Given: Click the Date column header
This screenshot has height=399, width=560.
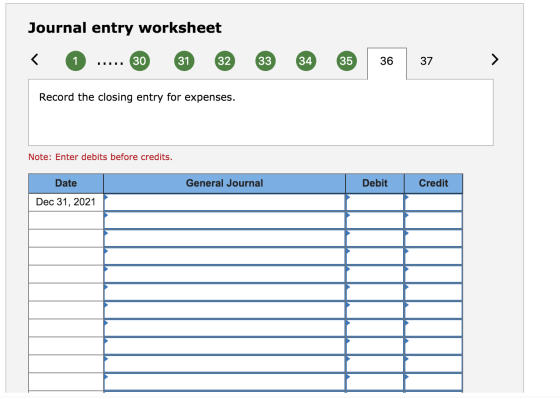Looking at the screenshot, I should point(66,183).
